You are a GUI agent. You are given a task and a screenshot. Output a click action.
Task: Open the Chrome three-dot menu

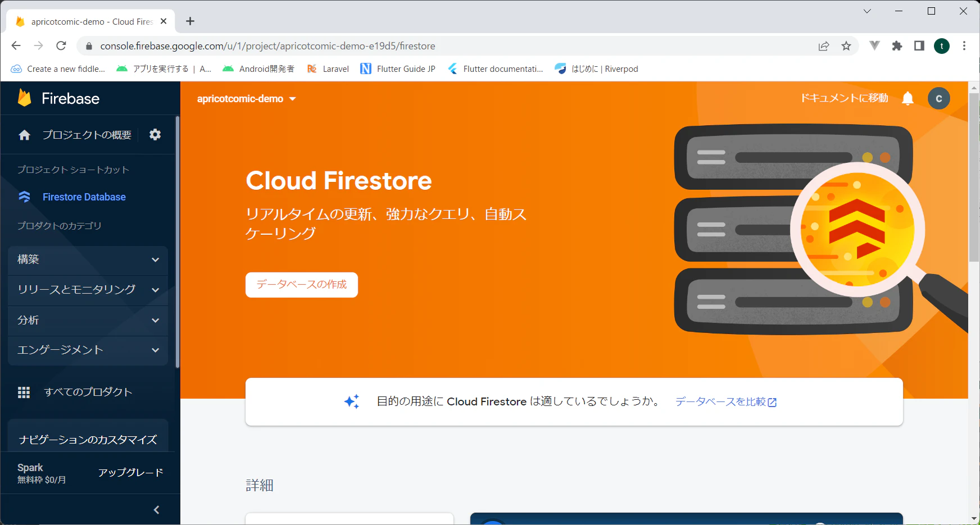click(964, 46)
